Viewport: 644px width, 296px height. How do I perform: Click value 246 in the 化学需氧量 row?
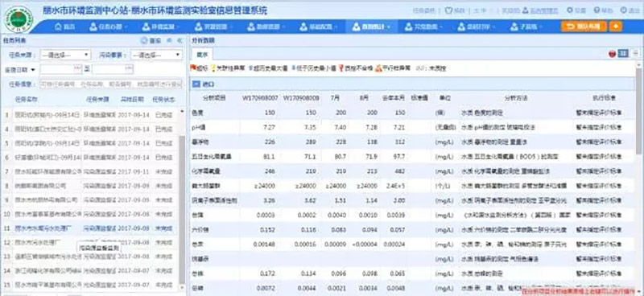coord(269,171)
